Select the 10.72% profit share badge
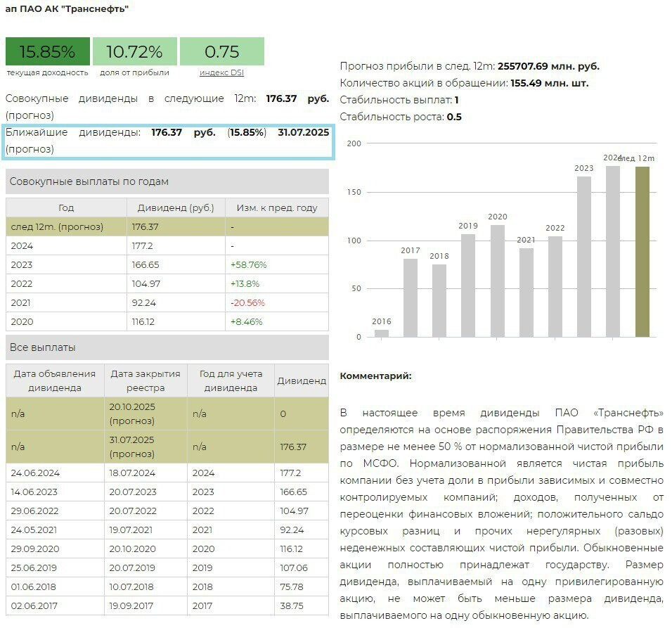The height and width of the screenshot is (628, 672). click(x=134, y=51)
